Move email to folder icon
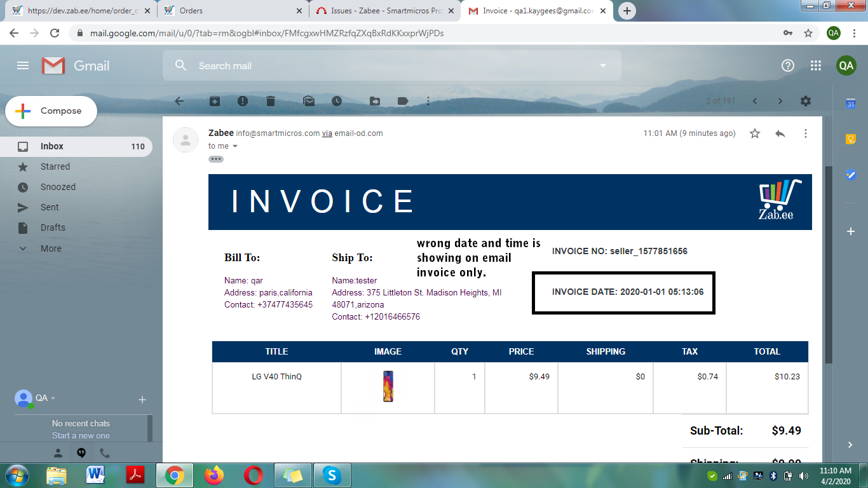Viewport: 868px width, 488px height. click(375, 101)
